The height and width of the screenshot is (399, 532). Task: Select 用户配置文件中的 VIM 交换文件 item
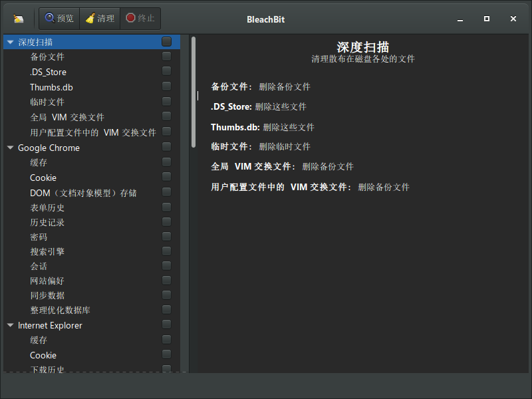(93, 132)
